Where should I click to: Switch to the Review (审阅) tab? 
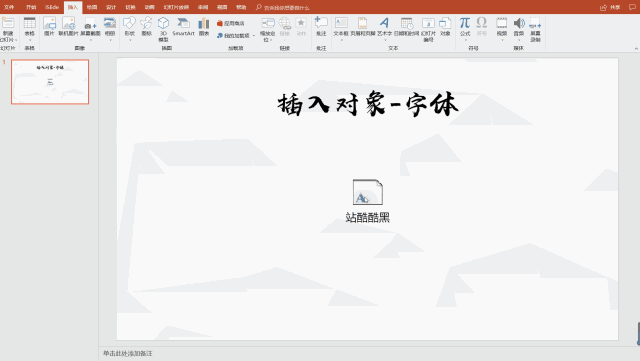203,7
